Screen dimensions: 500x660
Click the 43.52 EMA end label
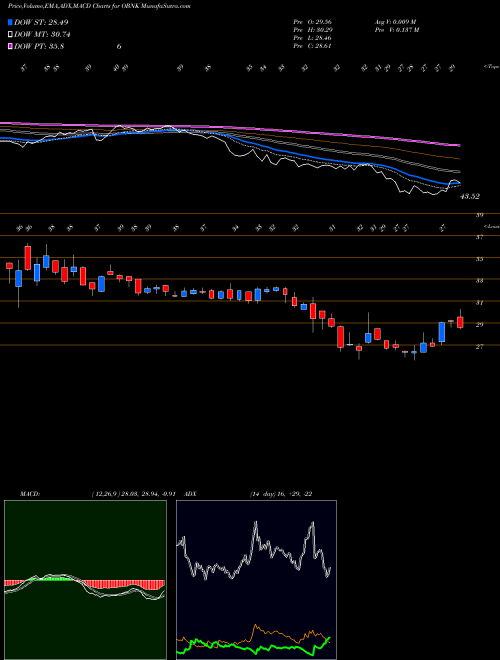[x=470, y=196]
